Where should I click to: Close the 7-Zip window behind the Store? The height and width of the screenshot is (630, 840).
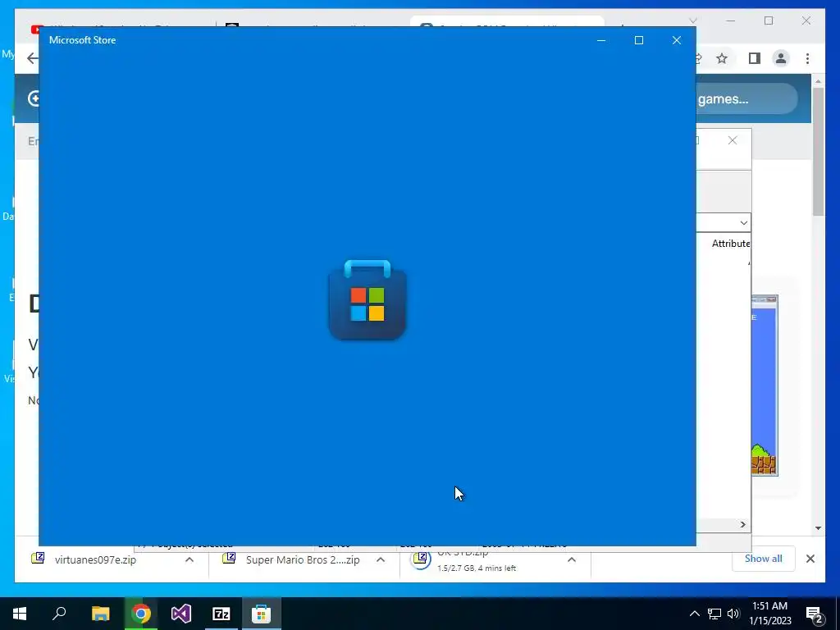coord(733,140)
